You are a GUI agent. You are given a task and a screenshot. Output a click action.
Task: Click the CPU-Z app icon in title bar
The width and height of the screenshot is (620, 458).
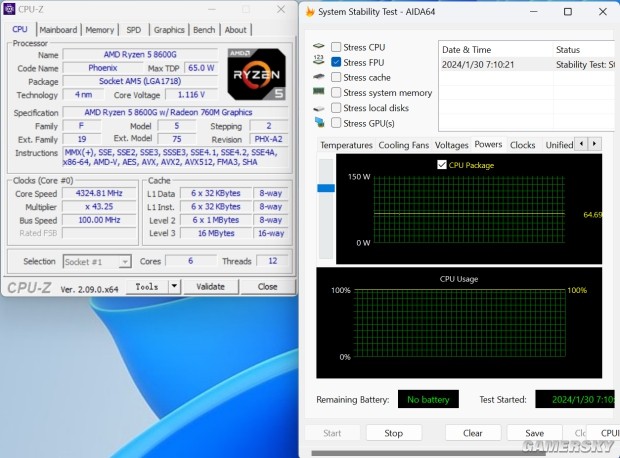(9, 9)
